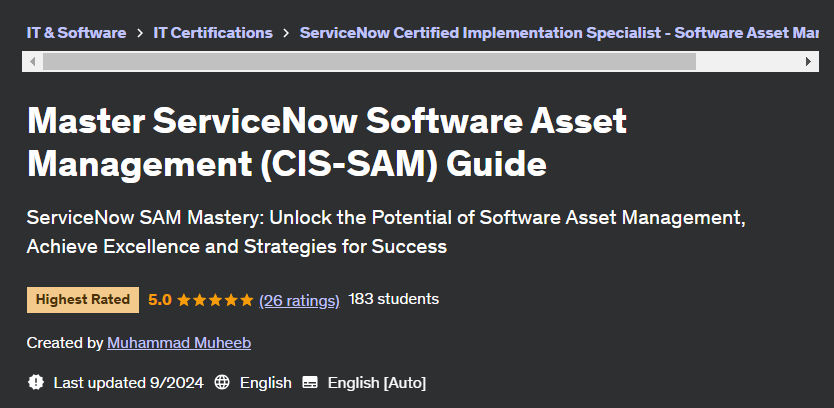The image size is (834, 408).
Task: Click the closed captions icon
Action: click(x=310, y=382)
